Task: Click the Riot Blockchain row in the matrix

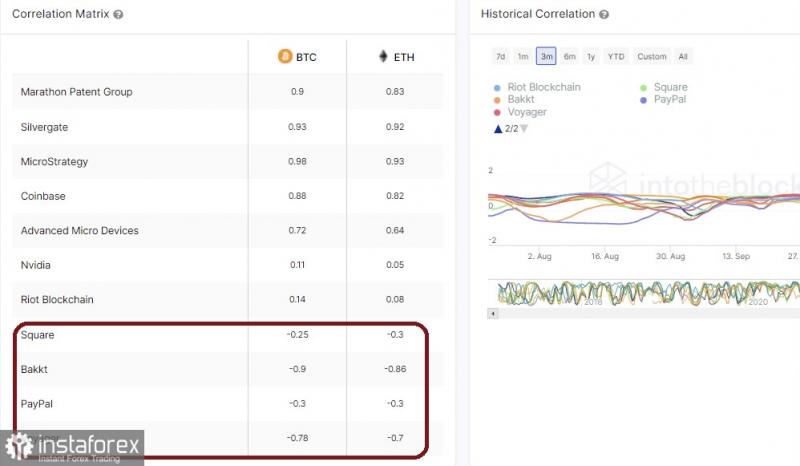Action: click(228, 300)
